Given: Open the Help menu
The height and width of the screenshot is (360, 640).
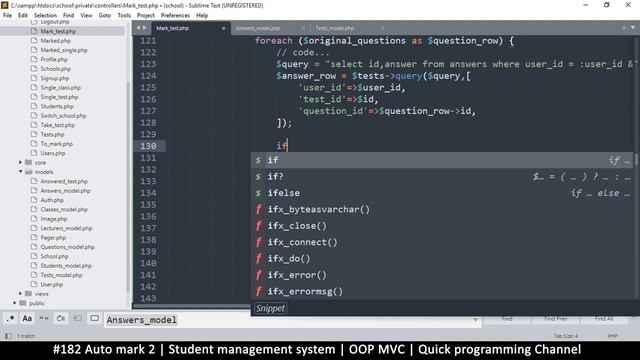Looking at the screenshot, I should click(202, 16).
